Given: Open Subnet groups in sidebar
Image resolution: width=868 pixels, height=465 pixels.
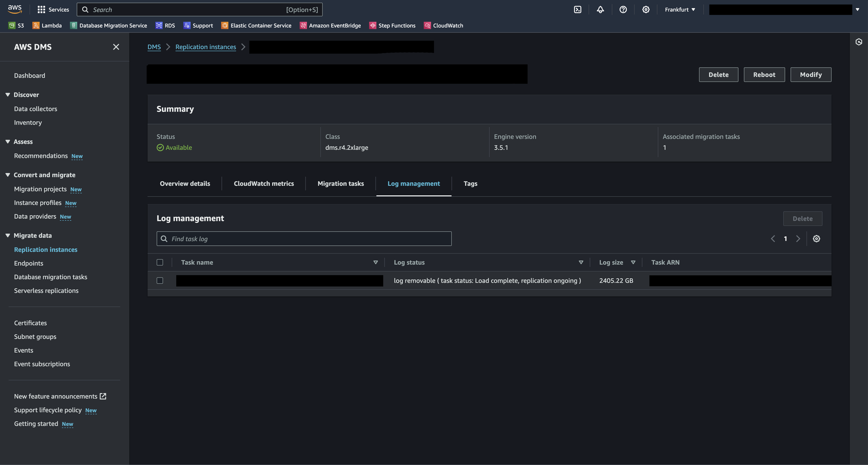Looking at the screenshot, I should [x=35, y=337].
